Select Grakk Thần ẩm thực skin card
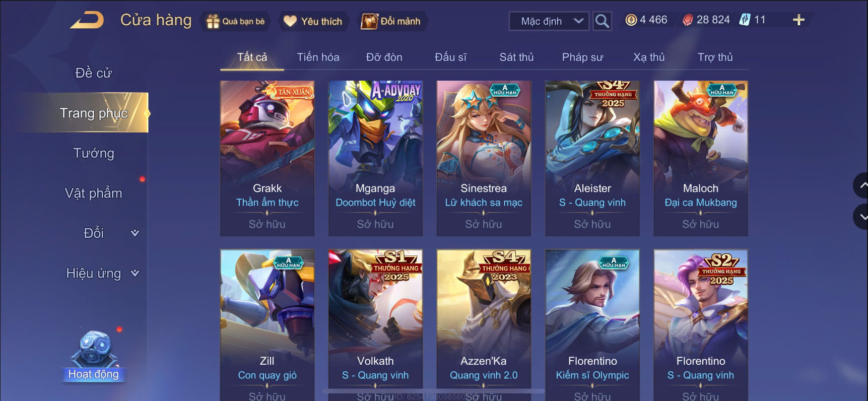This screenshot has height=401, width=868. pyautogui.click(x=267, y=158)
